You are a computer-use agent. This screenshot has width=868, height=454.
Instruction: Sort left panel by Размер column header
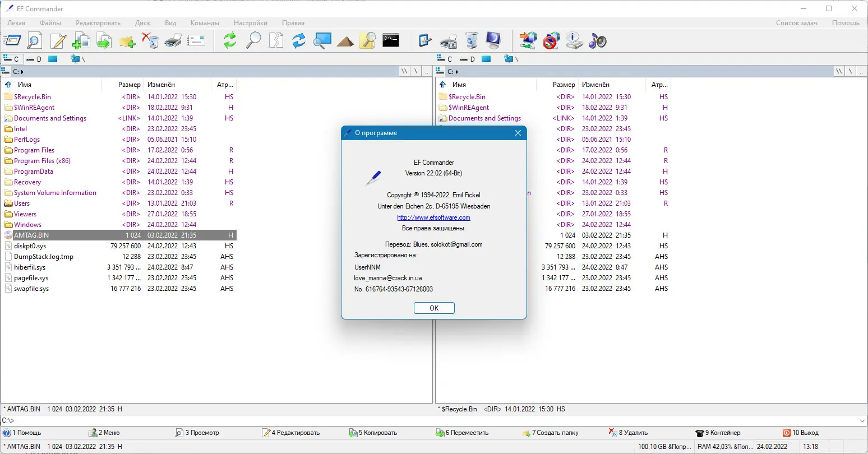tap(129, 85)
